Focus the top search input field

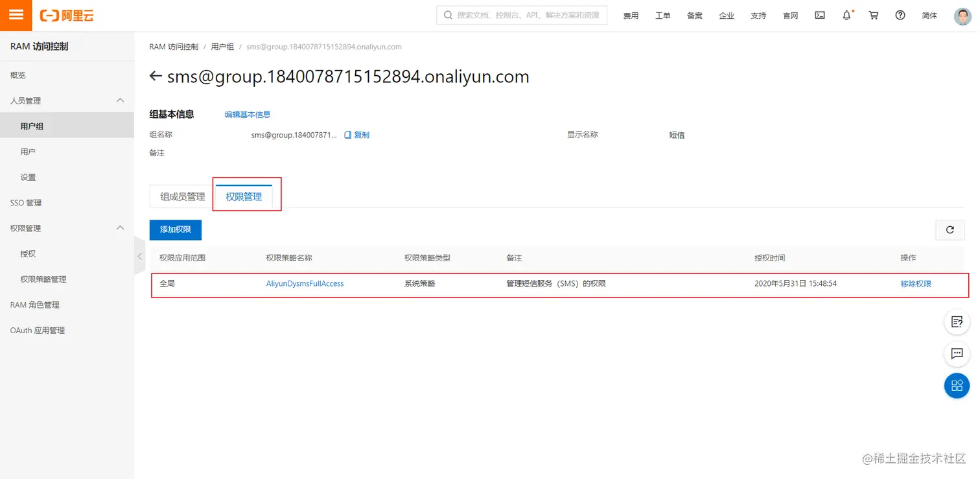coord(522,15)
